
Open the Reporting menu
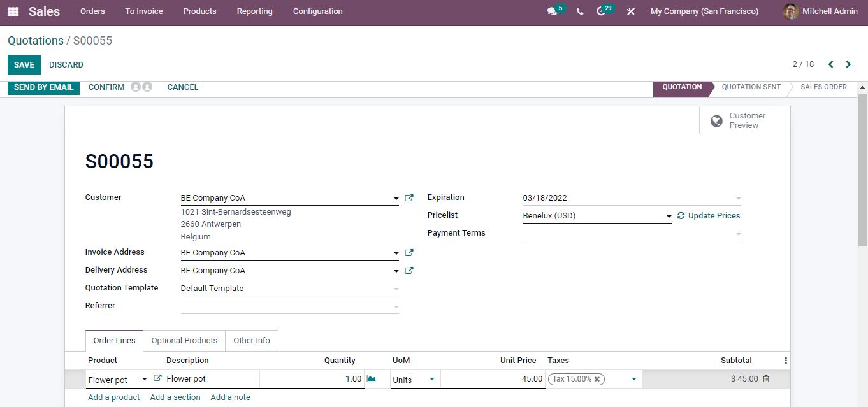click(x=254, y=11)
